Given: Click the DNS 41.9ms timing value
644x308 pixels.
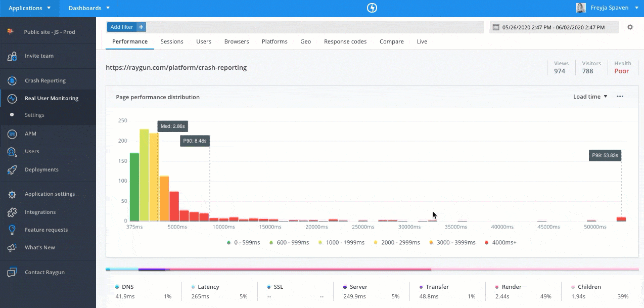Looking at the screenshot, I should tap(124, 297).
